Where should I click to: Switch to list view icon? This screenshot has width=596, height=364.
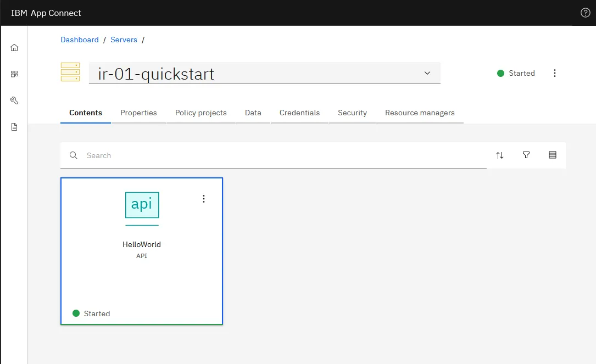pos(552,155)
